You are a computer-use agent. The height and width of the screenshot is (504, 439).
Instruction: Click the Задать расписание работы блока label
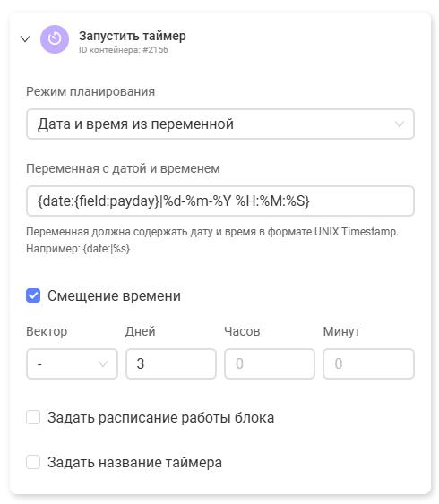(x=160, y=418)
